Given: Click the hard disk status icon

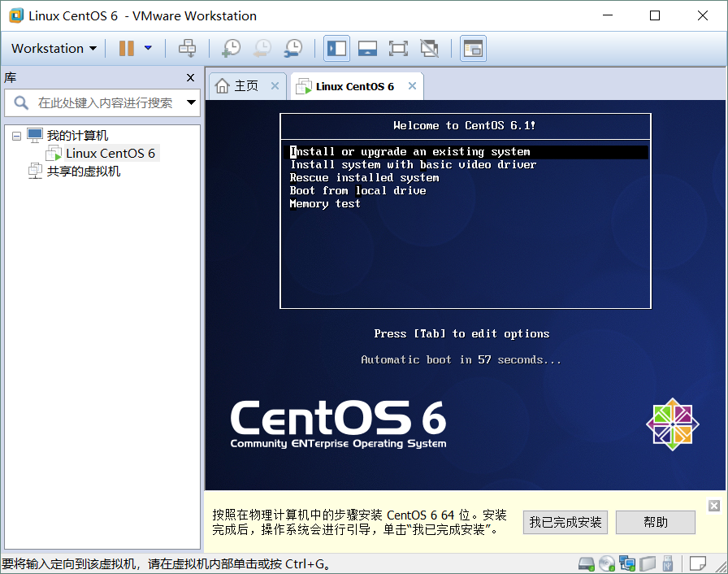Looking at the screenshot, I should point(587,563).
